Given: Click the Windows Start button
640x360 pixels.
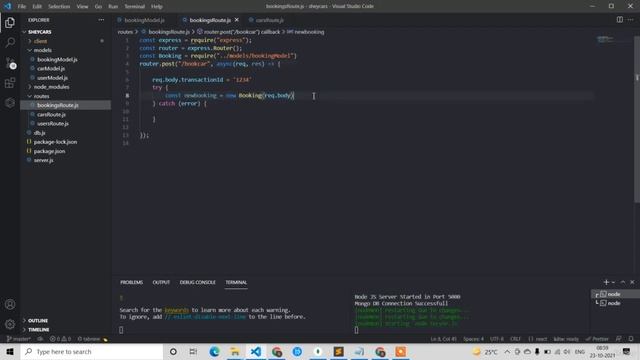Looking at the screenshot, I should coord(10,351).
